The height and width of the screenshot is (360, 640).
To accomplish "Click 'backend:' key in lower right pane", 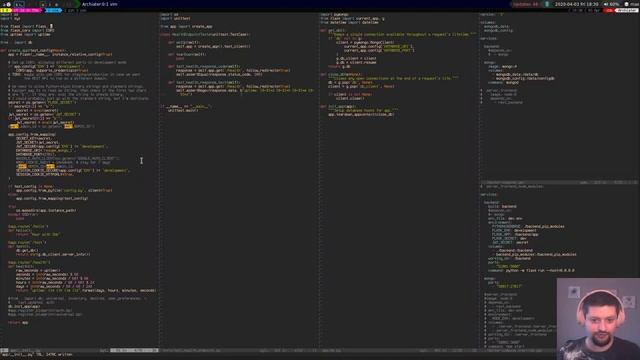I will pos(491,202).
